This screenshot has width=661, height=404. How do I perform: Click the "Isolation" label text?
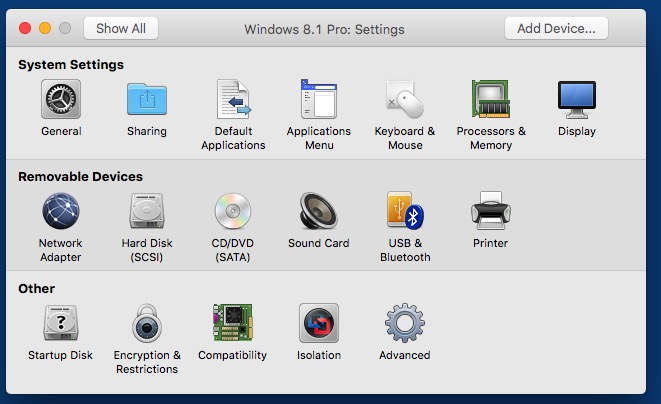[x=319, y=355]
